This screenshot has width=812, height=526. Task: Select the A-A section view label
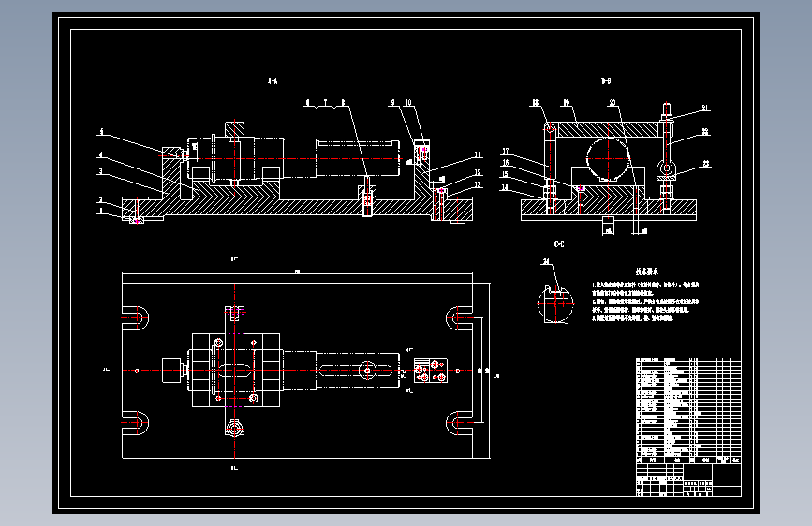(273, 80)
